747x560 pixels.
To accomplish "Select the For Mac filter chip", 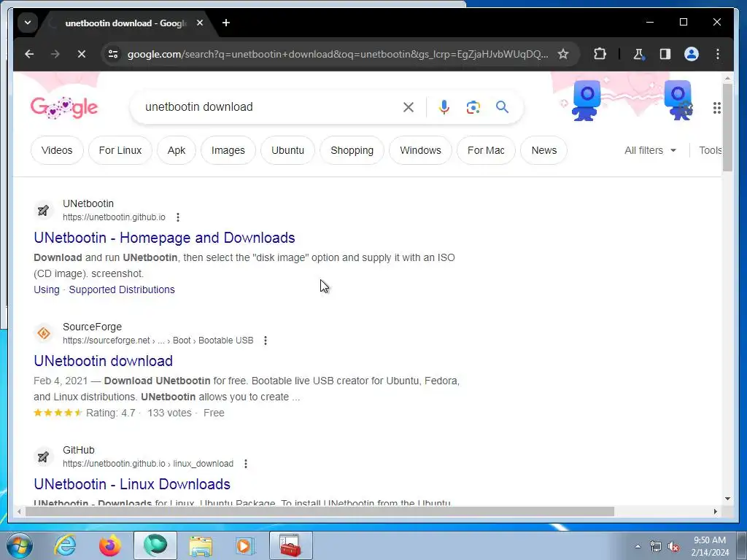I will (x=486, y=150).
